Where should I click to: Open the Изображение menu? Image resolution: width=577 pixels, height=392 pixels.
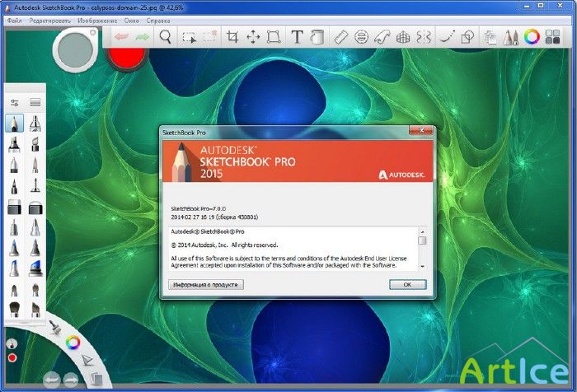click(x=97, y=21)
